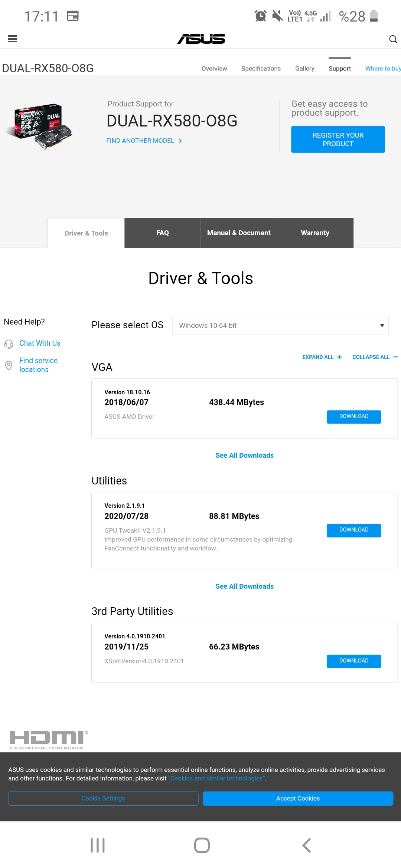The image size is (401, 868).
Task: Click the 438.44 MBytes file size
Action: pyautogui.click(x=237, y=402)
